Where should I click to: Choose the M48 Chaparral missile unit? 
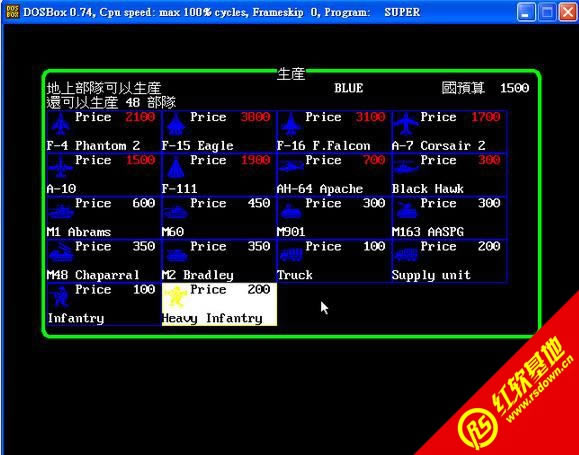tap(104, 261)
